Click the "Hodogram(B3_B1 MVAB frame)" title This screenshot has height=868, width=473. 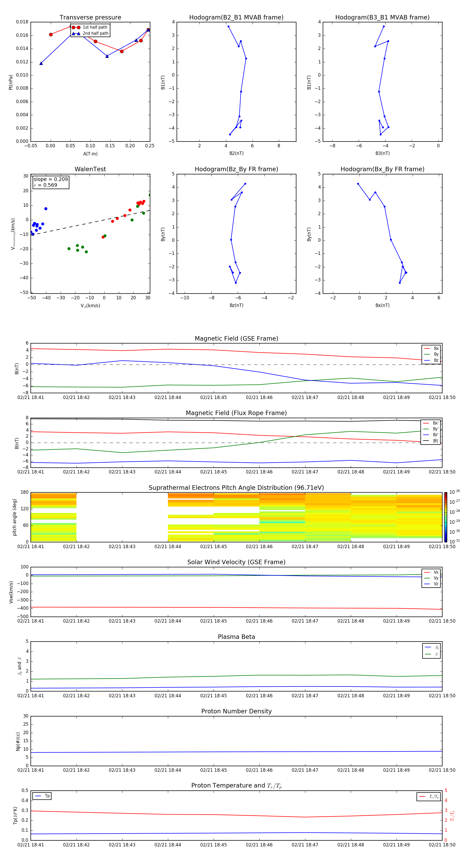click(382, 18)
